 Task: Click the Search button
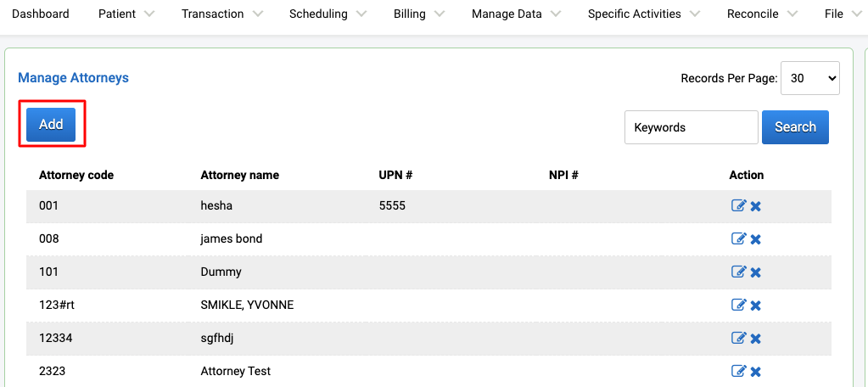pos(795,127)
